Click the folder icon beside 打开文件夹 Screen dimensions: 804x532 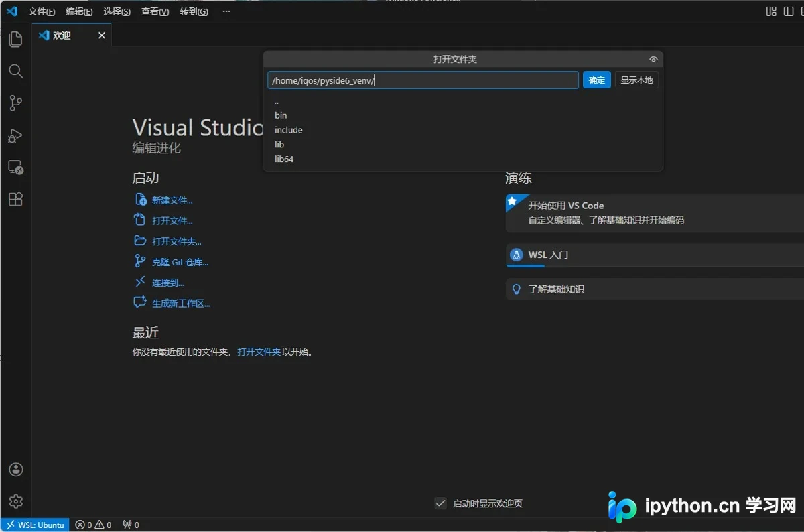coord(140,240)
